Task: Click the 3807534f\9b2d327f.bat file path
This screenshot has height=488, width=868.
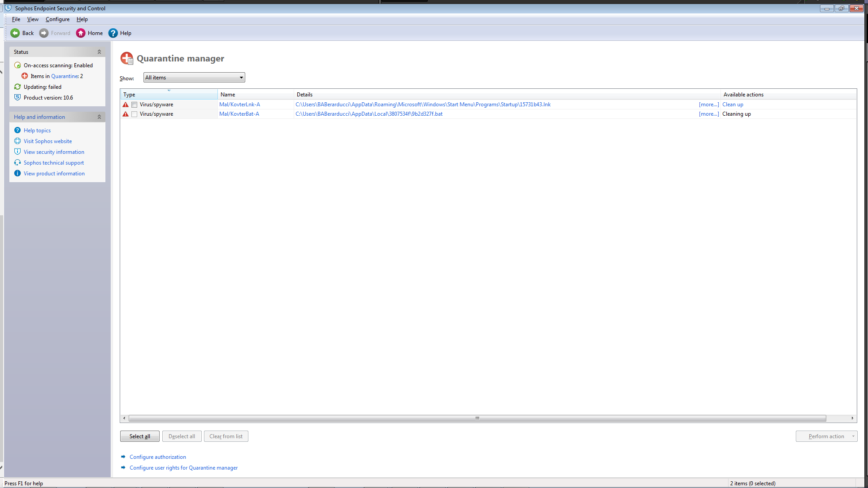Action: pos(369,114)
